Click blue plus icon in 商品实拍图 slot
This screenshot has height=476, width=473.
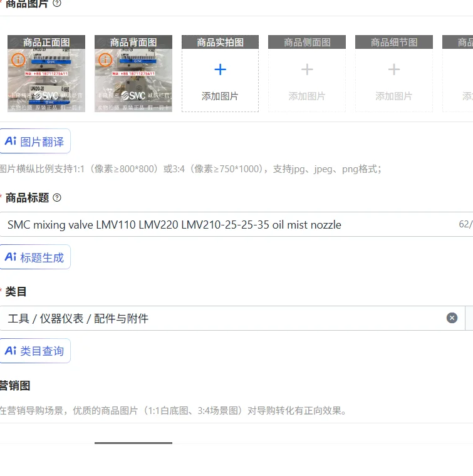coord(220,70)
